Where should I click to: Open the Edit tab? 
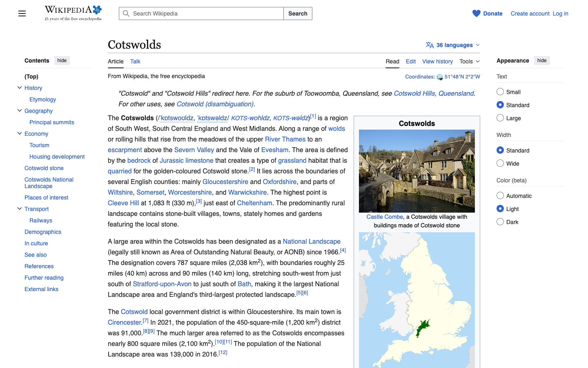[x=411, y=61]
